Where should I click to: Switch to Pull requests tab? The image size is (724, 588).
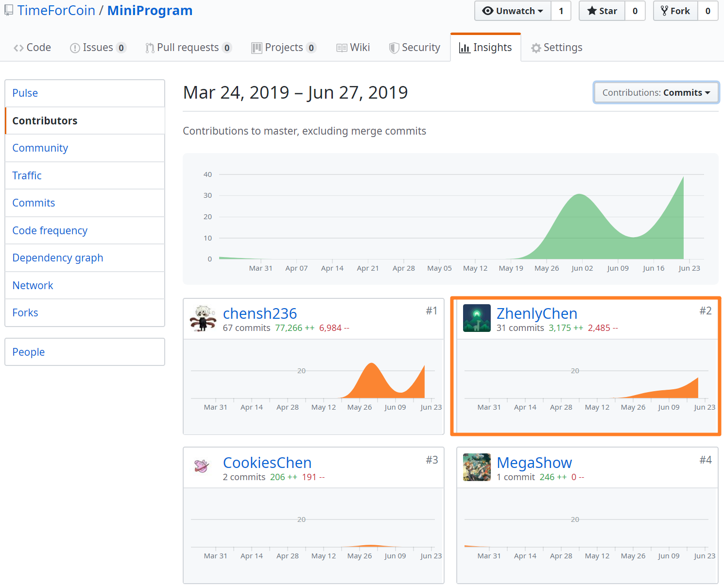188,48
